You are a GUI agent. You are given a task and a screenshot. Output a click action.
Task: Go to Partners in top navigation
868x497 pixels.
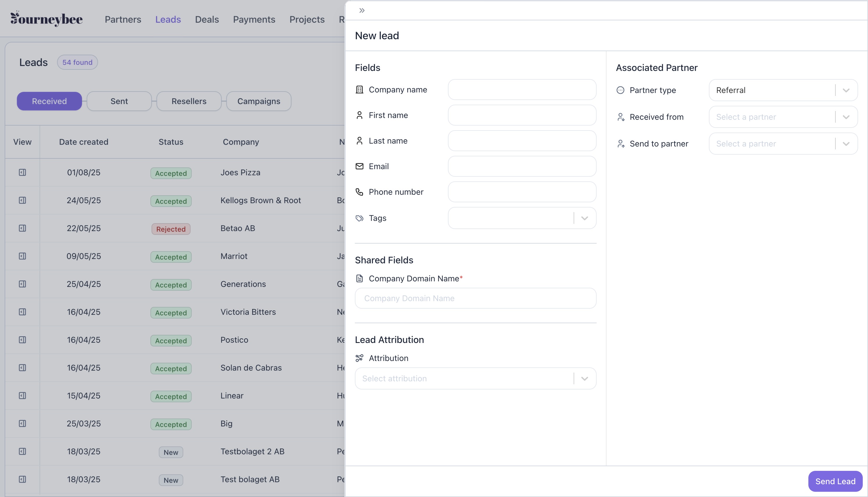(123, 19)
